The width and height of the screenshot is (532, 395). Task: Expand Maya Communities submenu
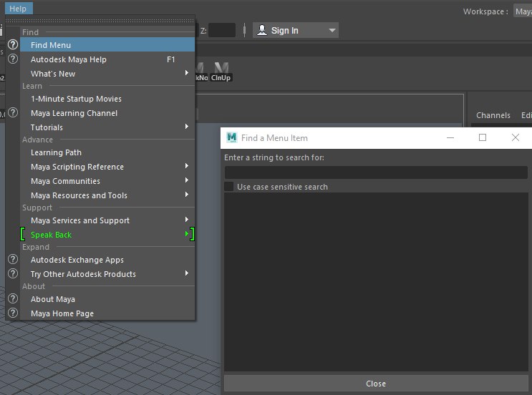[x=187, y=180]
